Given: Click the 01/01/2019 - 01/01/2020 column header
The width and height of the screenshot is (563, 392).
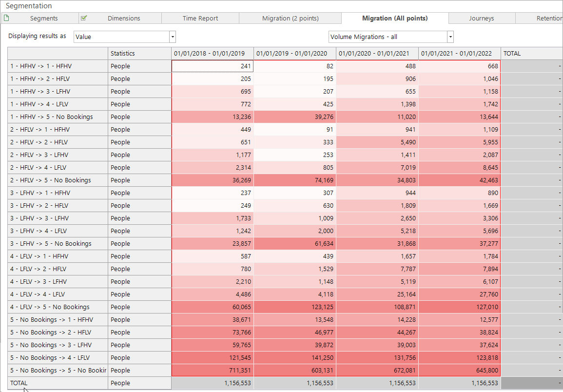Looking at the screenshot, I should (x=295, y=54).
